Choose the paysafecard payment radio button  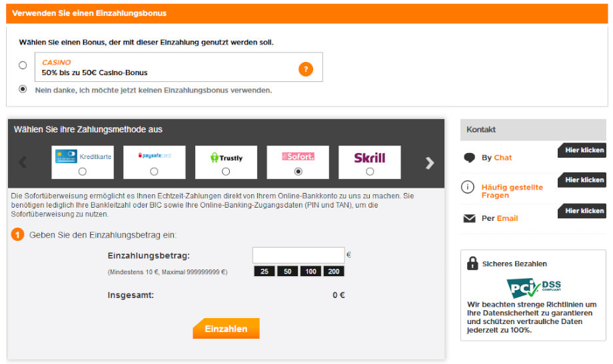pyautogui.click(x=154, y=172)
